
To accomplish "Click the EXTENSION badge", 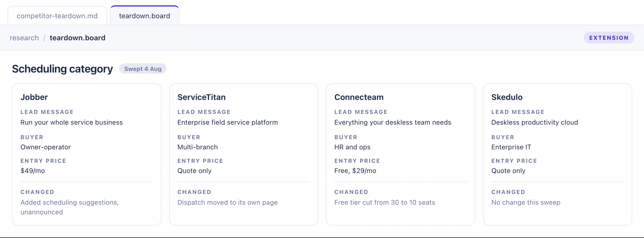I will click(609, 38).
